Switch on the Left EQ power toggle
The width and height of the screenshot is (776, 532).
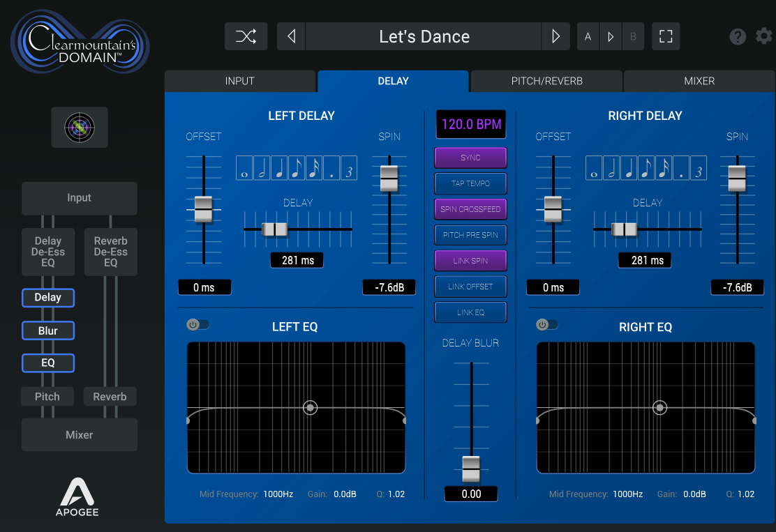click(198, 324)
